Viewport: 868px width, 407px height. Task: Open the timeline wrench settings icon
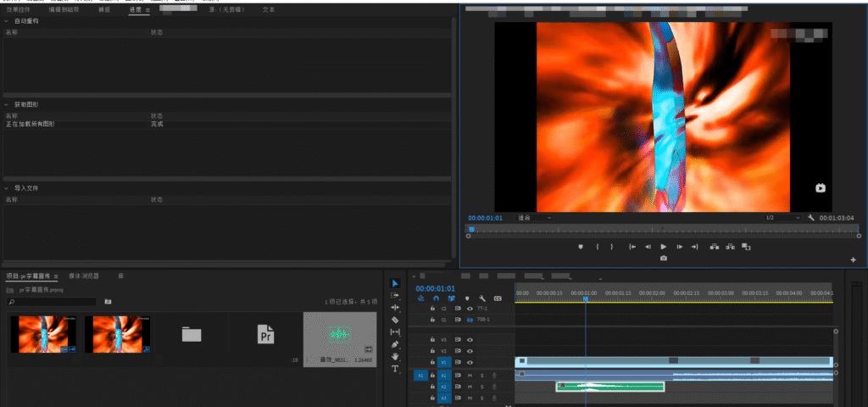pyautogui.click(x=481, y=298)
